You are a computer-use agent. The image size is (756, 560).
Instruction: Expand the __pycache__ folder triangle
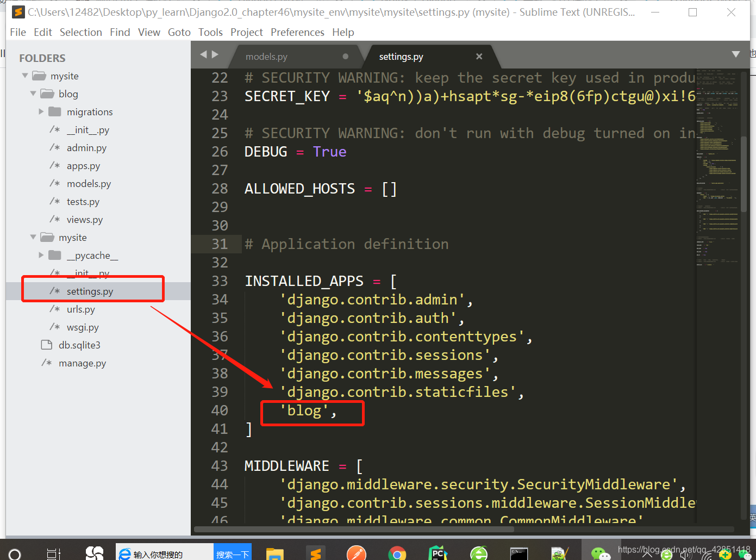pyautogui.click(x=41, y=255)
